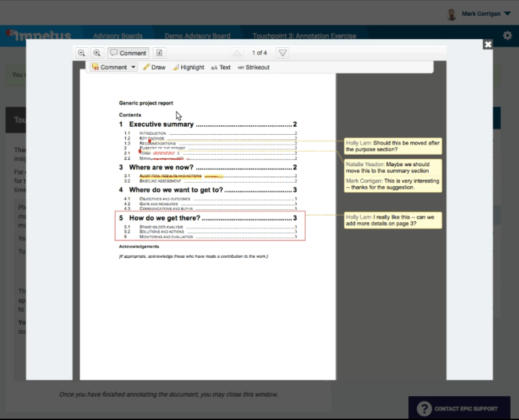Click the red comment marker near Key Findings

point(150,141)
